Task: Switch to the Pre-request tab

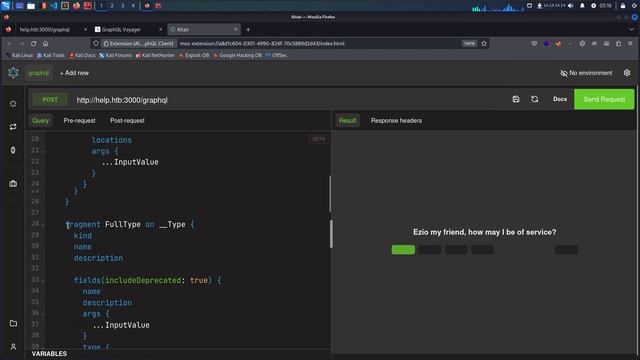Action: point(79,120)
